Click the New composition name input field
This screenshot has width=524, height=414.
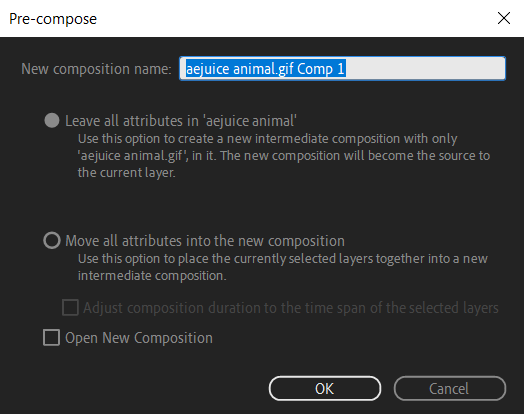pyautogui.click(x=343, y=68)
